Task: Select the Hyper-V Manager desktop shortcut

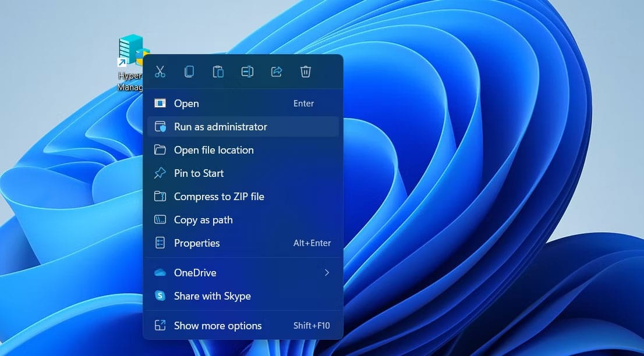Action: (x=130, y=62)
